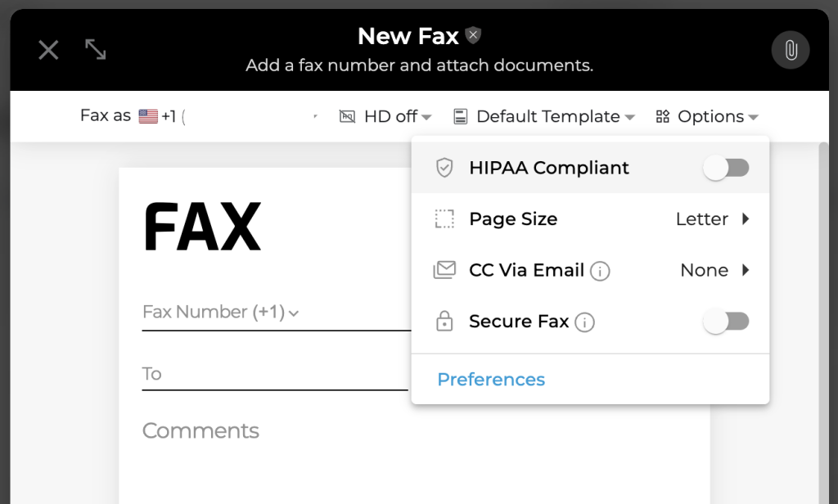This screenshot has height=504, width=838.
Task: Click the None value for CC email
Action: tap(704, 271)
